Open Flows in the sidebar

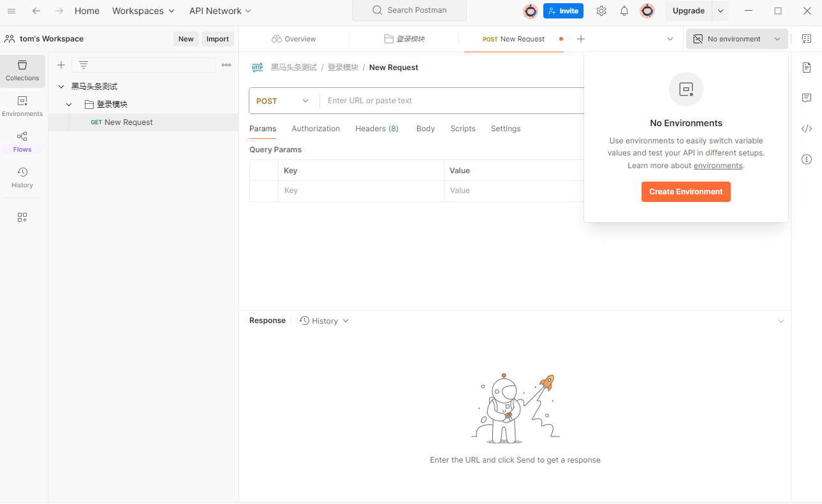click(22, 142)
